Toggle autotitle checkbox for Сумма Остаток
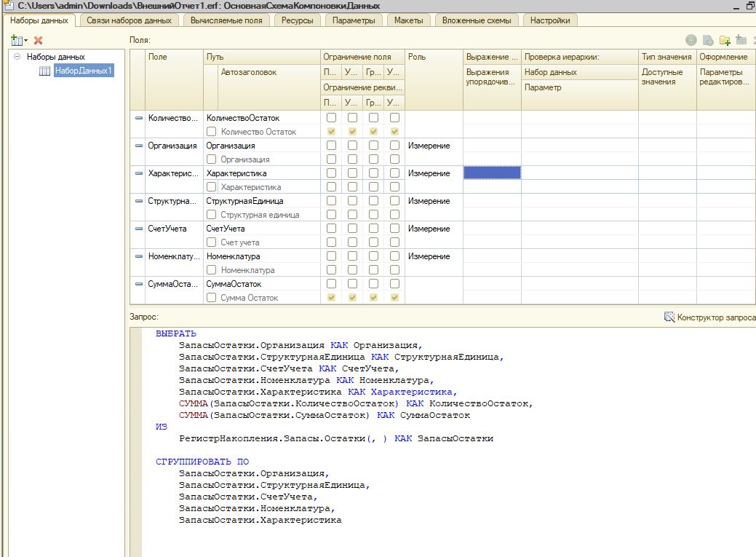Viewport: 756px width, 557px height. 211,298
